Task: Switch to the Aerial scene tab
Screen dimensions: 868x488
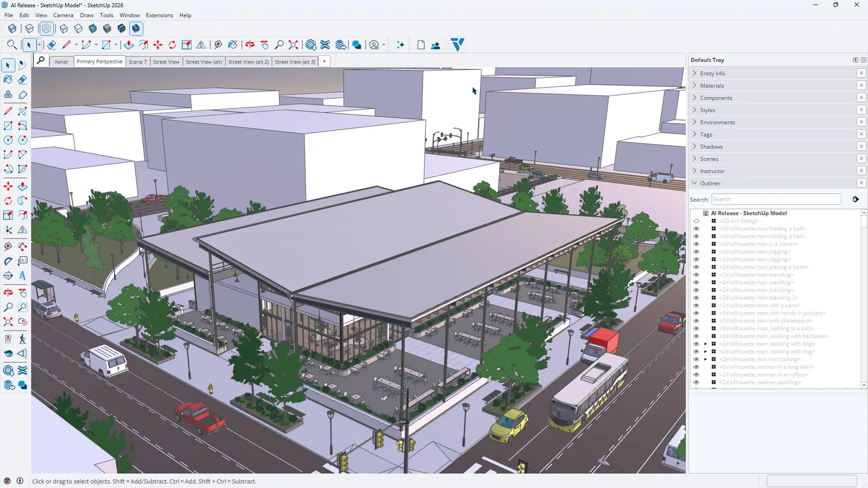Action: pos(61,62)
